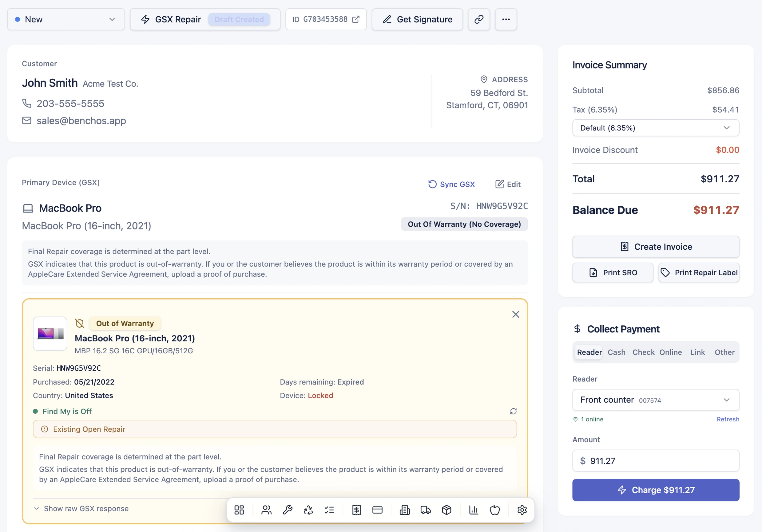This screenshot has width=762, height=532.
Task: Click the 59 Bedford St. address text
Action: [x=499, y=93]
